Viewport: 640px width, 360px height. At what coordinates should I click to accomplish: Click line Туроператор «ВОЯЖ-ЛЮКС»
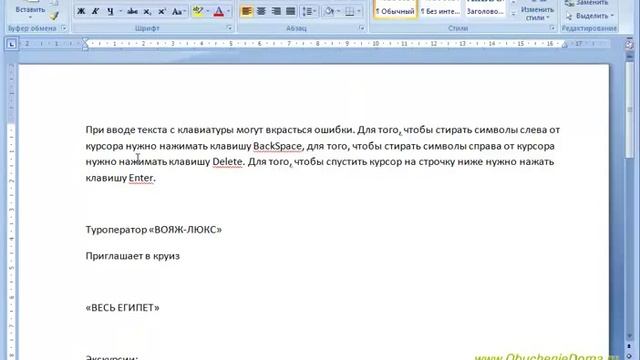point(154,230)
